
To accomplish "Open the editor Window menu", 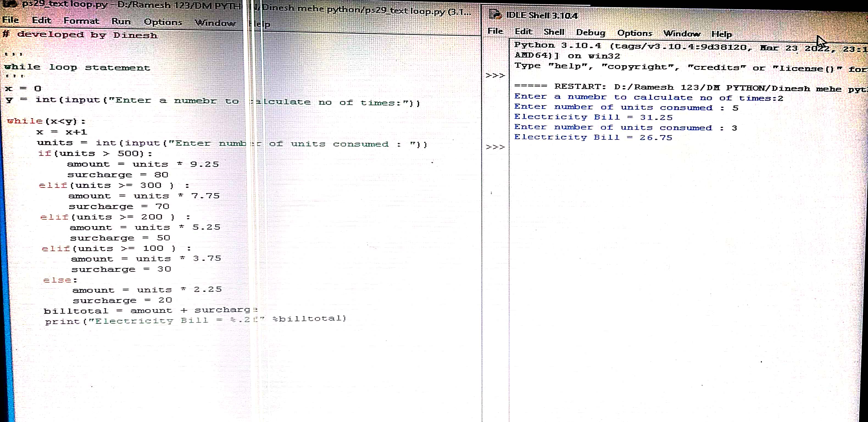I will pyautogui.click(x=215, y=23).
